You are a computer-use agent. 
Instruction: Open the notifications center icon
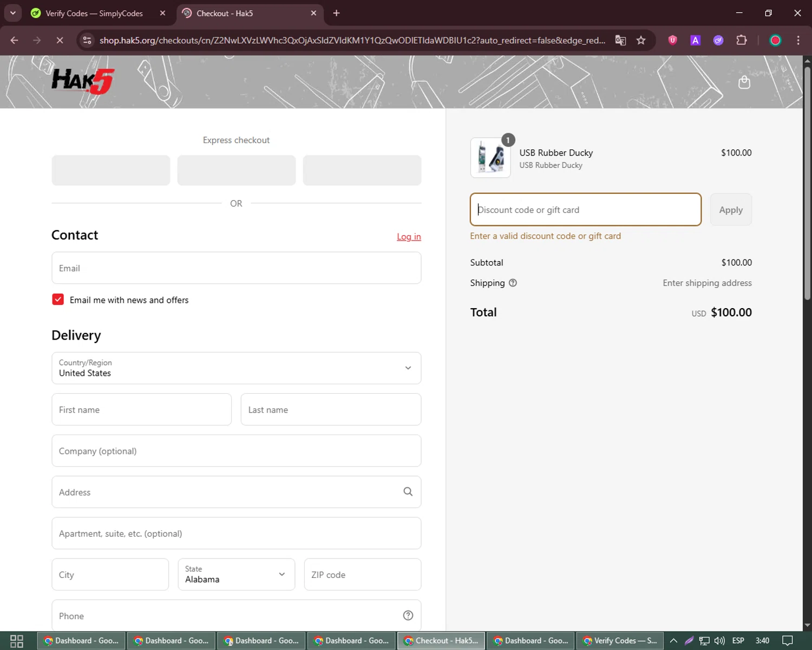[788, 641]
